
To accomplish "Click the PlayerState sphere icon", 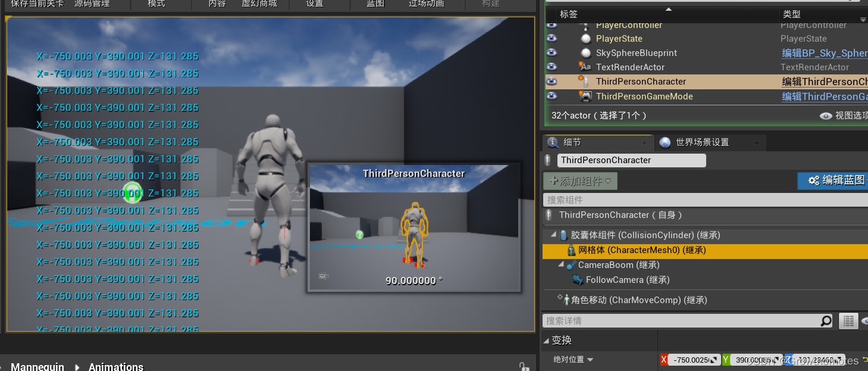I will click(x=586, y=39).
